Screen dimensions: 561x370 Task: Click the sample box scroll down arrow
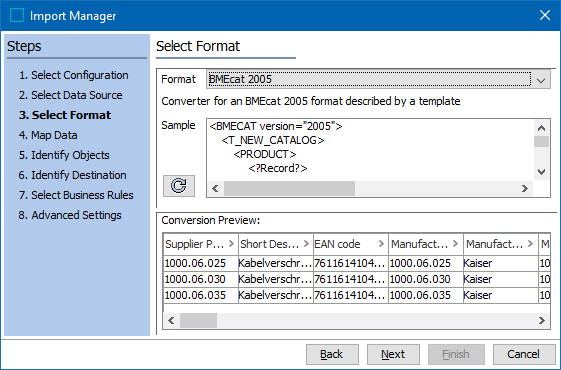coord(541,172)
